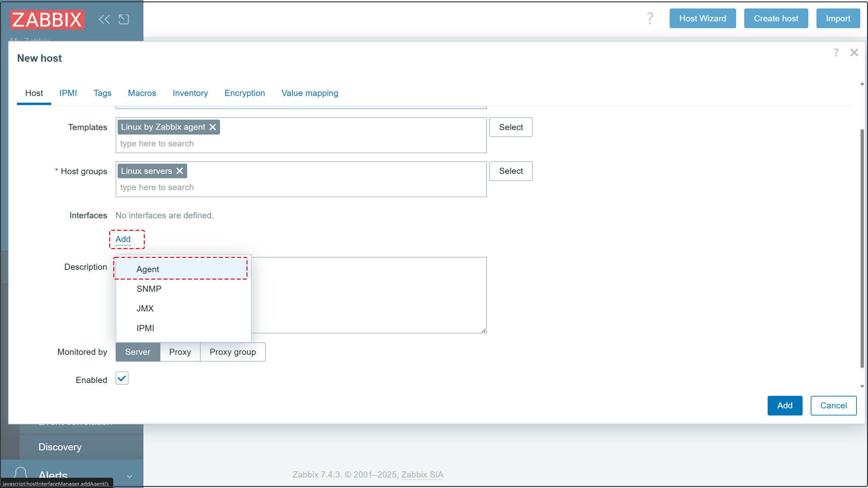Click the dialog vertical scrollbar
The height and width of the screenshot is (488, 868).
pyautogui.click(x=862, y=247)
